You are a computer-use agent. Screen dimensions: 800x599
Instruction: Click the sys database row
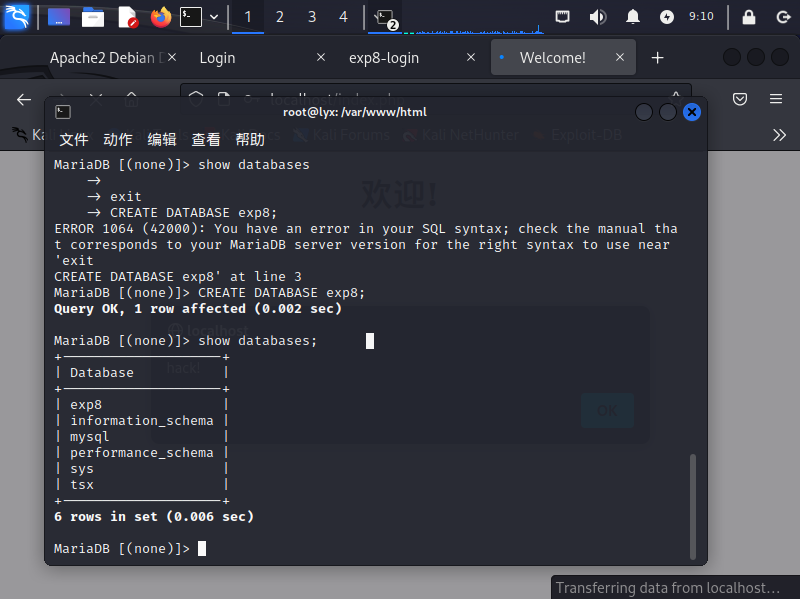(142, 468)
